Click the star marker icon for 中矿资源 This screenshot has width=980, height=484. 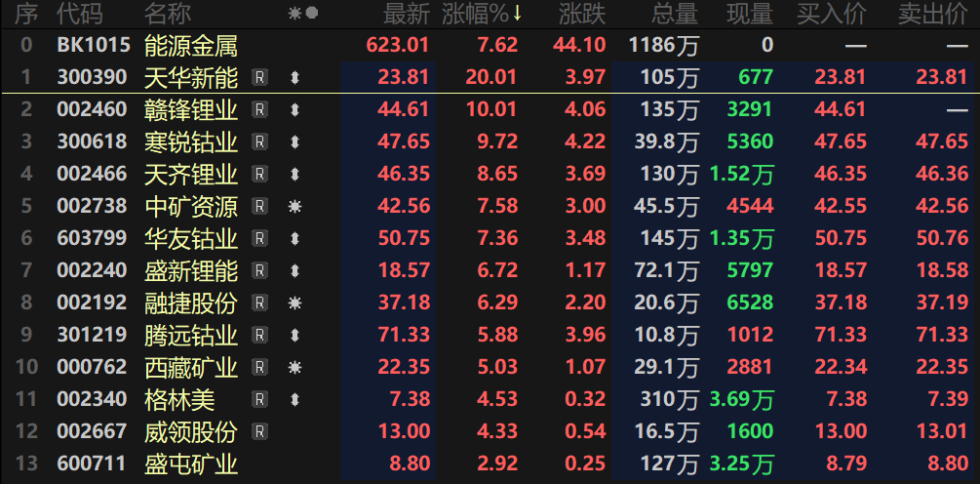(x=294, y=207)
